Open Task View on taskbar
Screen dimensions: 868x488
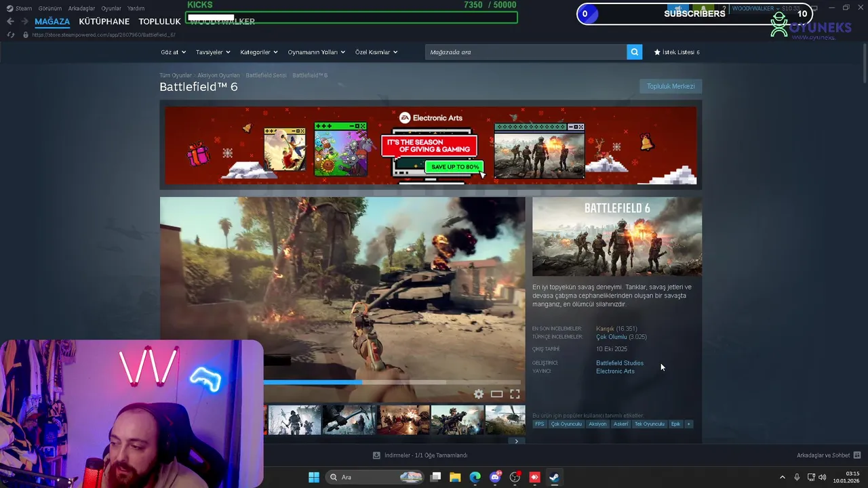click(x=436, y=477)
